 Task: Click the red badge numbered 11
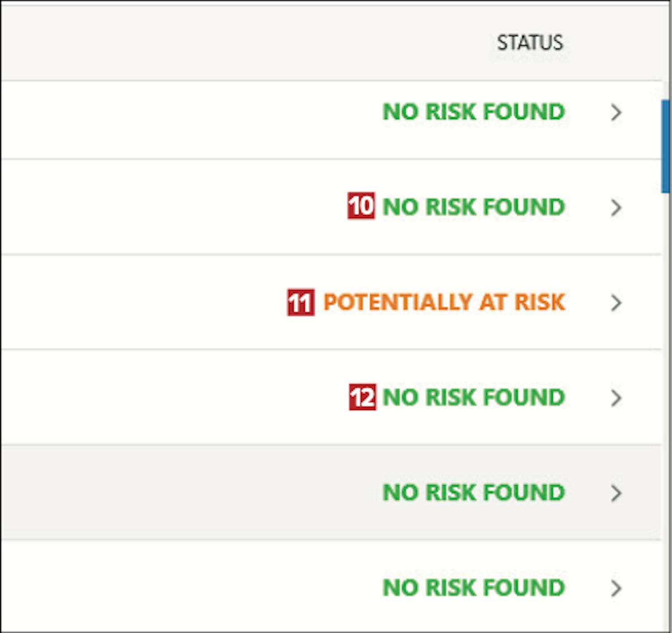tap(301, 303)
